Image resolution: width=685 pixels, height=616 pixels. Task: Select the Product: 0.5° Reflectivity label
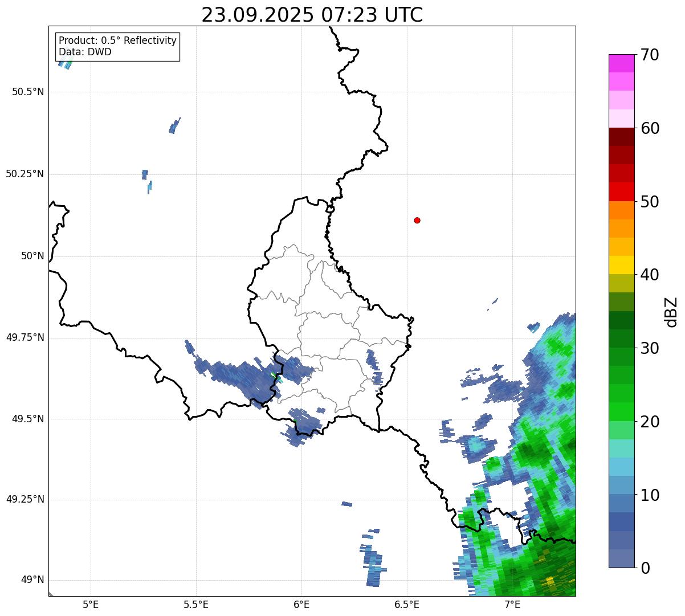118,40
